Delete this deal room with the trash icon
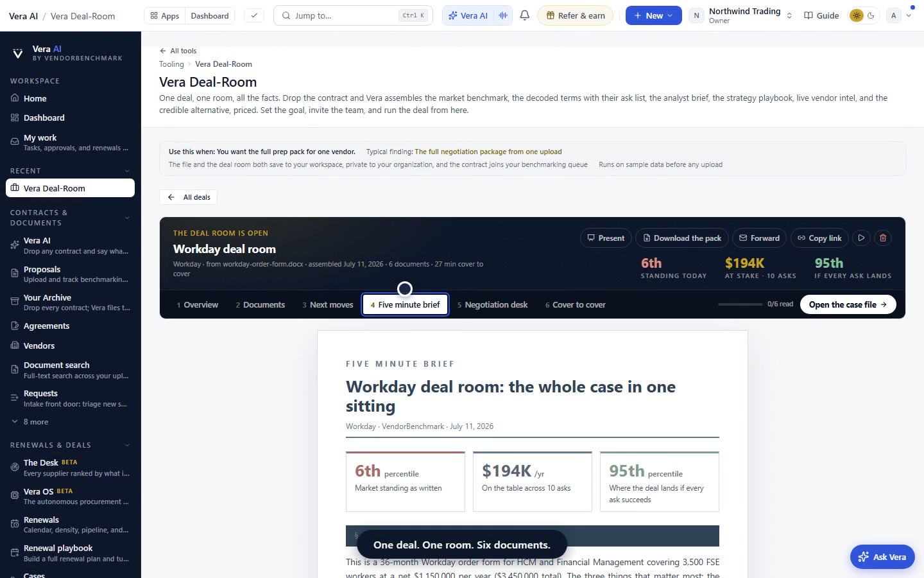This screenshot has height=578, width=924. point(883,238)
